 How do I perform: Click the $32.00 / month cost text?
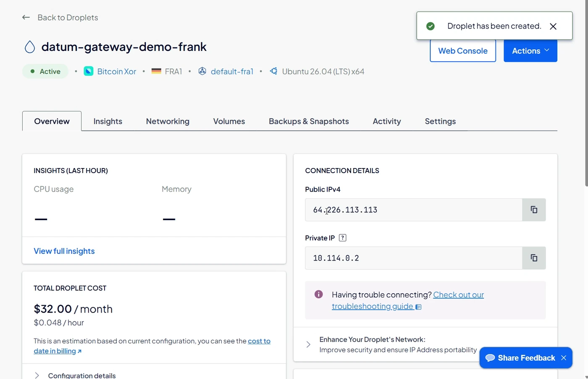tap(73, 309)
